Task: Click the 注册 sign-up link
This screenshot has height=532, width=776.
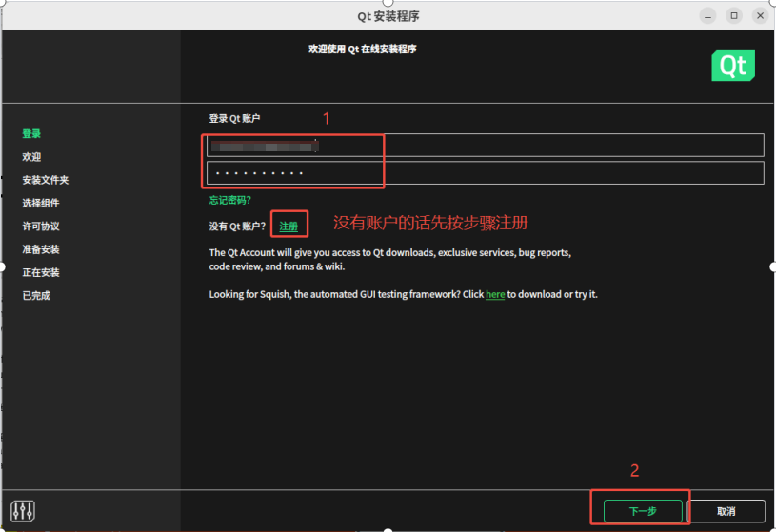Action: (x=289, y=227)
